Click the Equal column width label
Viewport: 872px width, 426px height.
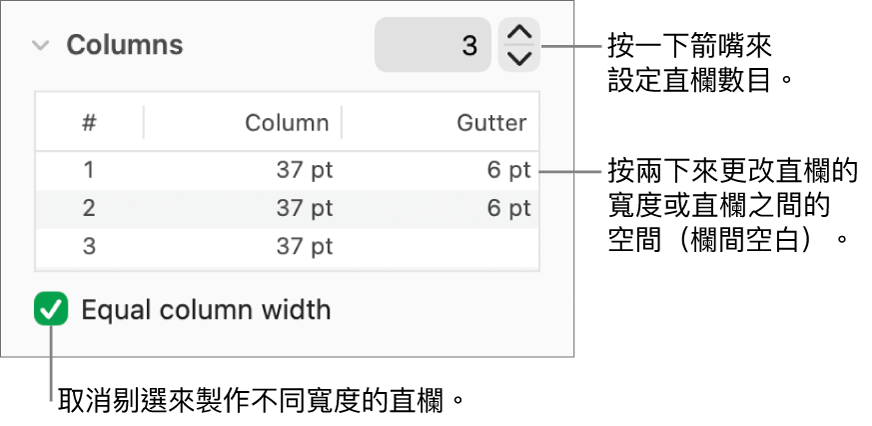click(205, 310)
